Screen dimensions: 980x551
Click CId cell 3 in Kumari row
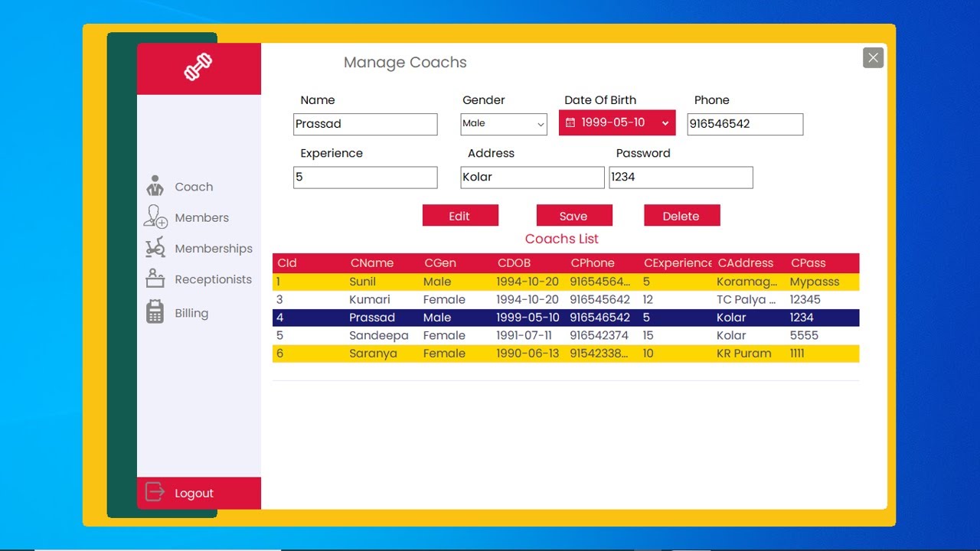tap(309, 299)
